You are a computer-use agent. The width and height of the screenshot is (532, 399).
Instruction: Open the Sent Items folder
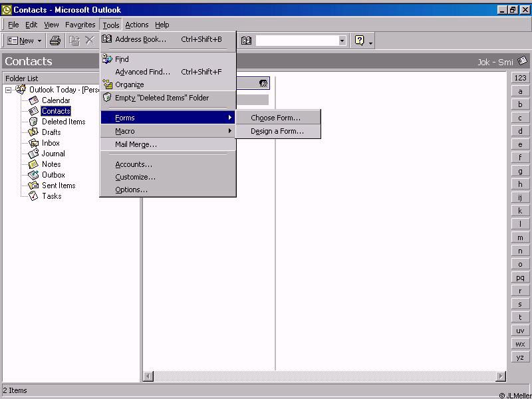point(59,186)
